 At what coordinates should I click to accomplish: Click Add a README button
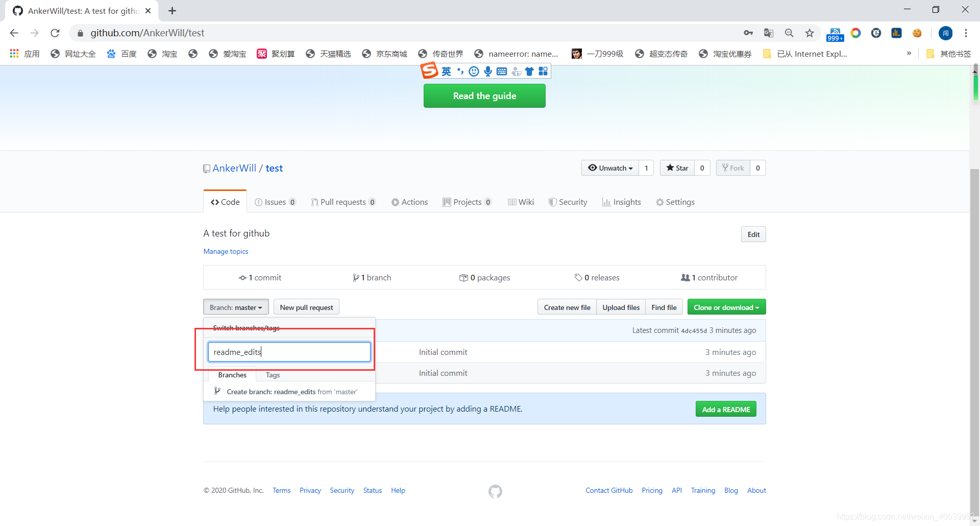tap(726, 409)
